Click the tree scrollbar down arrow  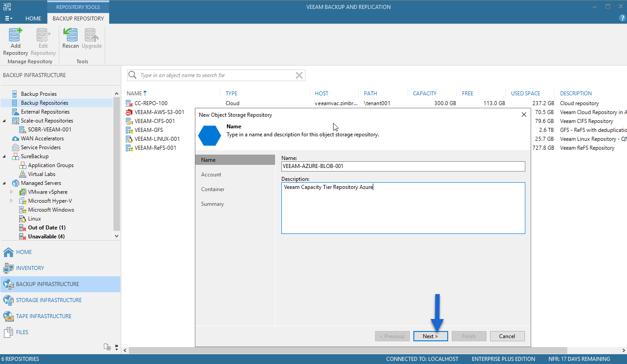click(117, 236)
